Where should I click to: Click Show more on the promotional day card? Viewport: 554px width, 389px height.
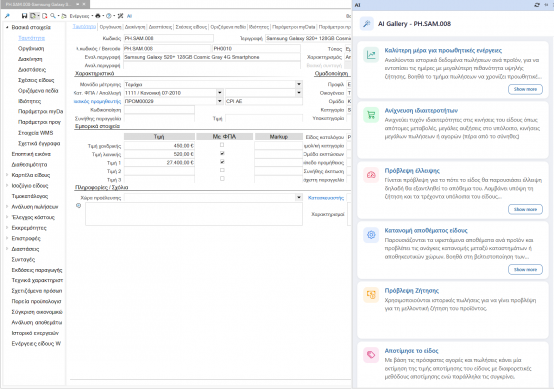(525, 89)
